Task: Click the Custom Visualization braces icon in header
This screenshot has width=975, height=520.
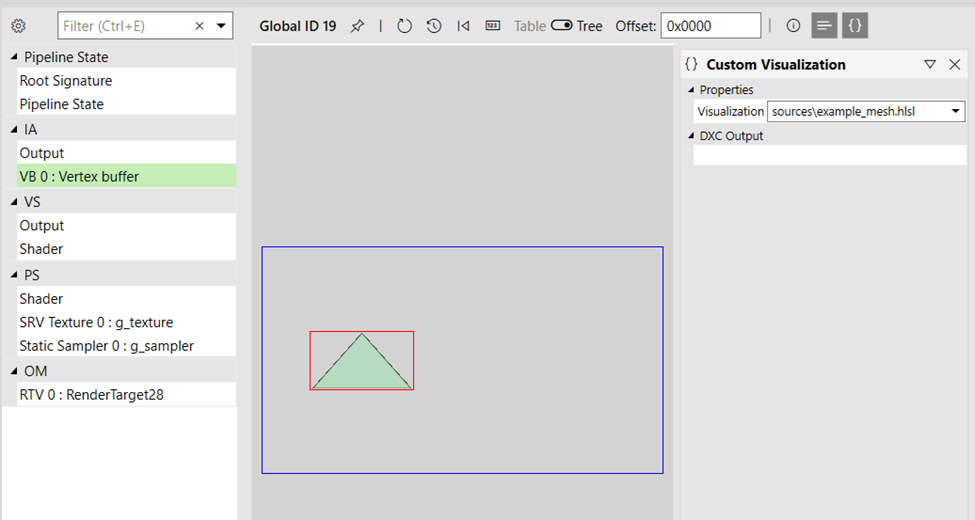Action: click(x=691, y=64)
